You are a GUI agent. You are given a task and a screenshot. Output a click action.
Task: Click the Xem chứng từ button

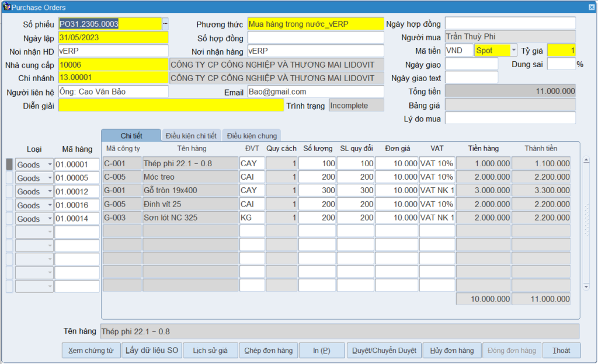pos(91,351)
